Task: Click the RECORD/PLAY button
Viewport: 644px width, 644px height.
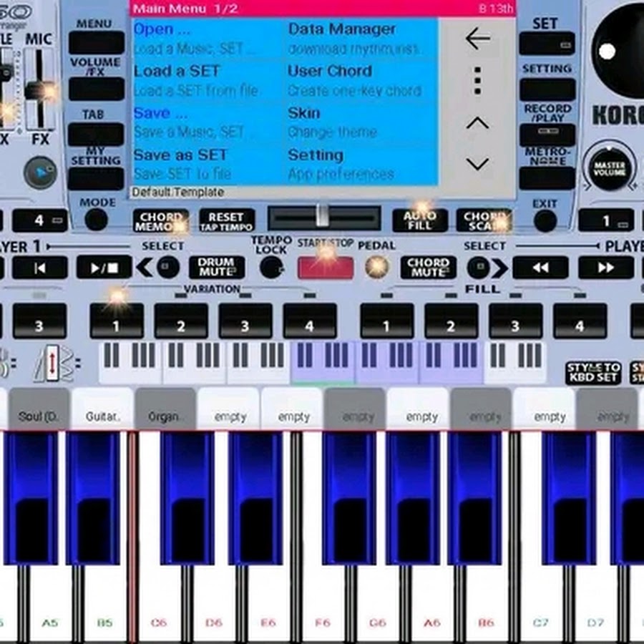Action: 547,135
